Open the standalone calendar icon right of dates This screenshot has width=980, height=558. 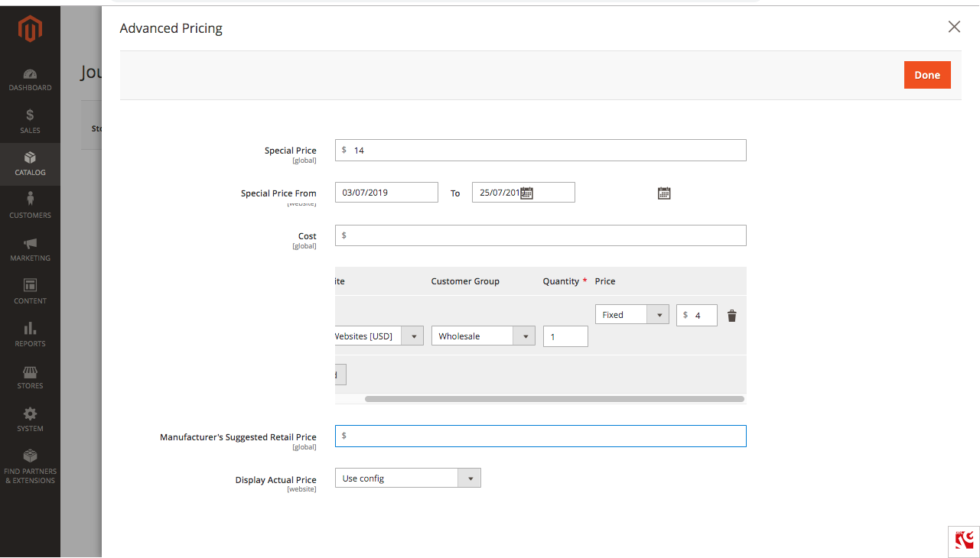coord(664,193)
